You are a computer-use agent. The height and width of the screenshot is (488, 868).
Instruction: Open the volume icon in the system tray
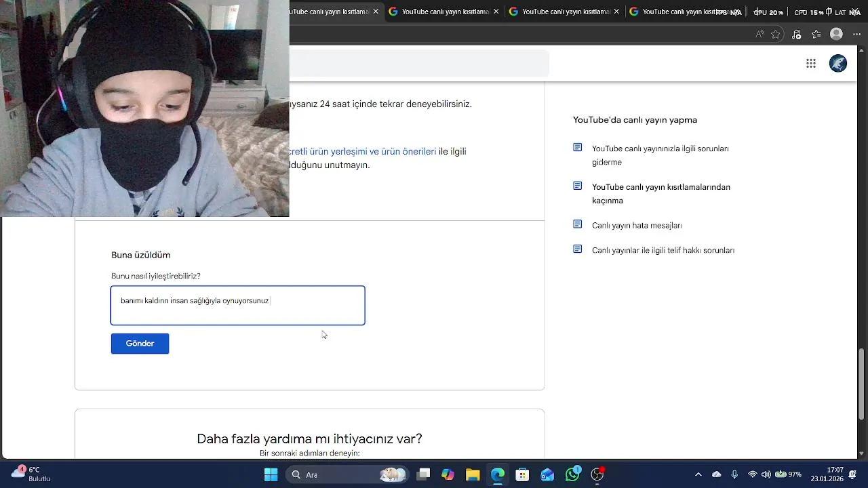coord(766,474)
